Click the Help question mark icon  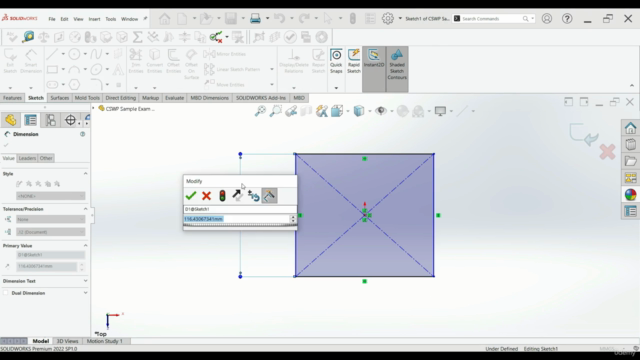tap(567, 18)
